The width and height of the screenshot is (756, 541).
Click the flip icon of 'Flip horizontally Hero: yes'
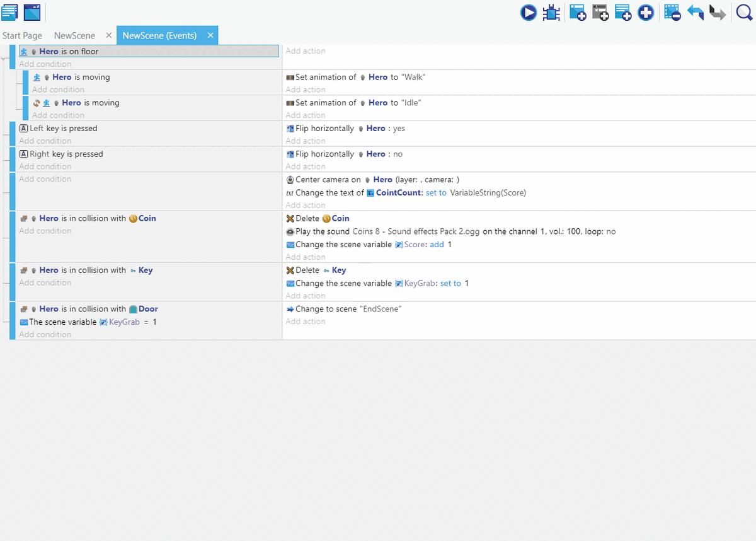point(290,129)
